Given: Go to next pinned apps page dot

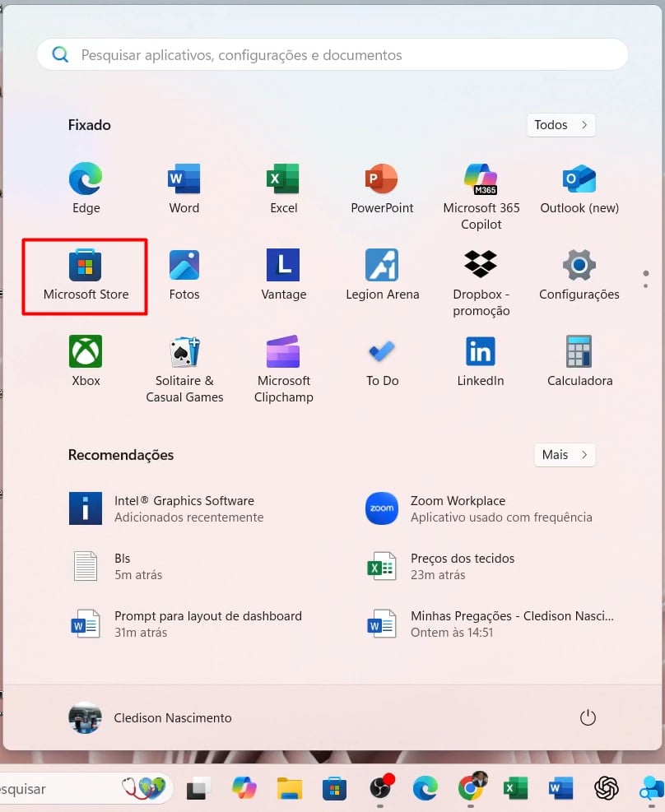Looking at the screenshot, I should tap(645, 285).
